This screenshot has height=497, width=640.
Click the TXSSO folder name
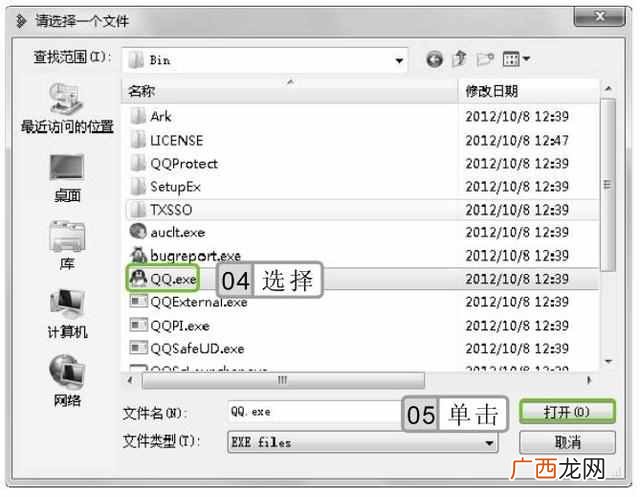click(171, 210)
